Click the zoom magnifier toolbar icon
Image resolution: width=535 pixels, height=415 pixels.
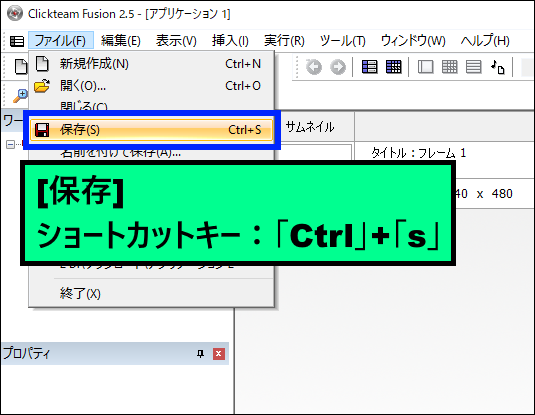click(x=20, y=96)
